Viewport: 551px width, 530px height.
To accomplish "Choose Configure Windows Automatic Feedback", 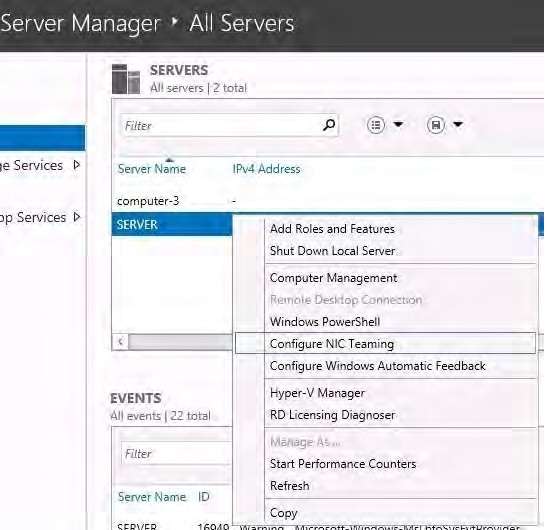I will pos(378,366).
